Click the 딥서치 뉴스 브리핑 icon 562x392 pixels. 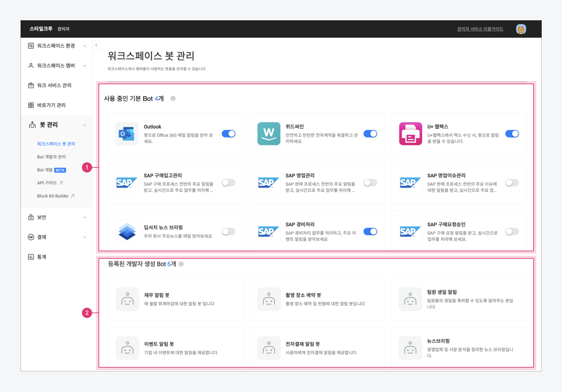[127, 232]
